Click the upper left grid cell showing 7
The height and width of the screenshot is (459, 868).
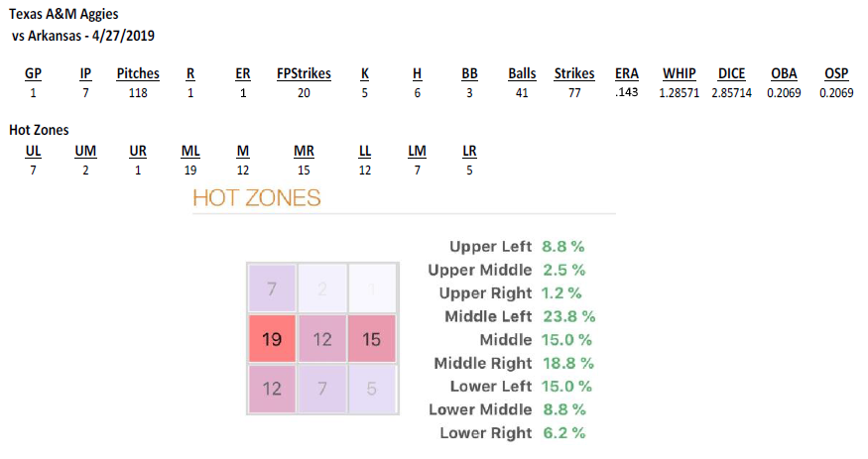tap(272, 288)
